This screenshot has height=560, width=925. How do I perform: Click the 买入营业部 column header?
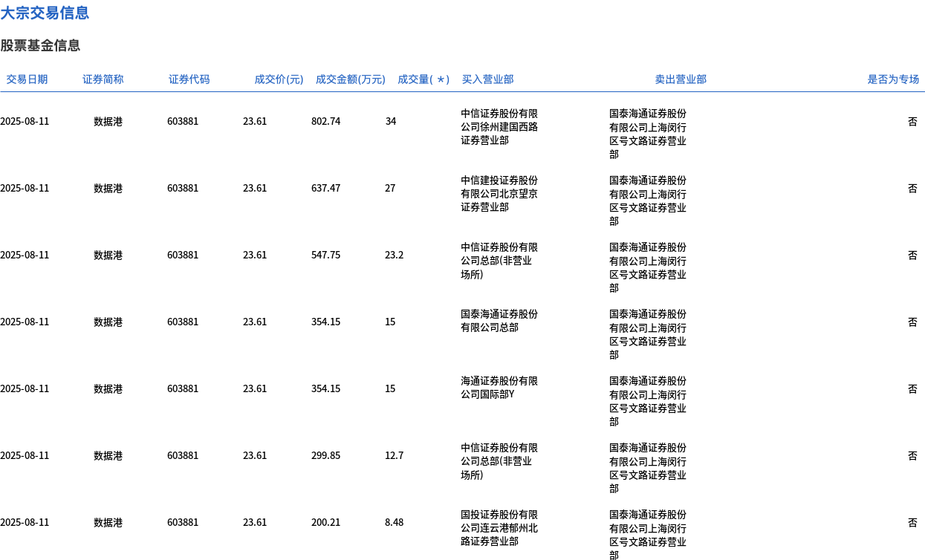(x=487, y=79)
